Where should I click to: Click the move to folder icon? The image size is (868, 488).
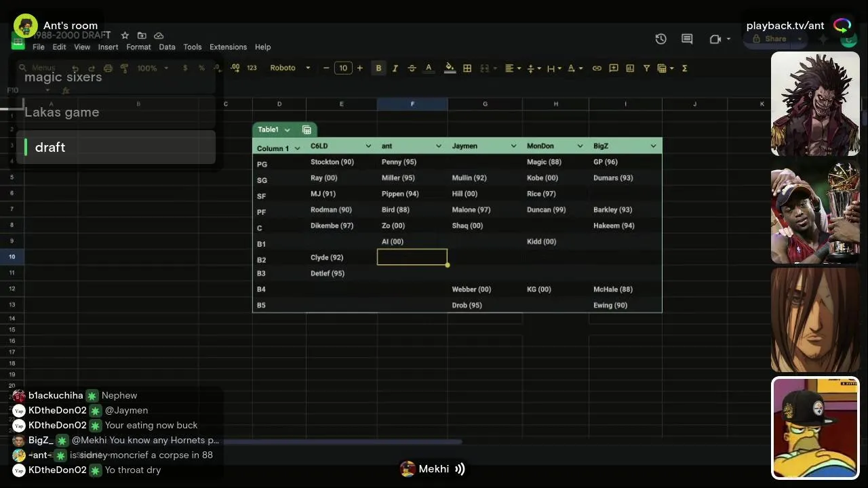(x=142, y=35)
